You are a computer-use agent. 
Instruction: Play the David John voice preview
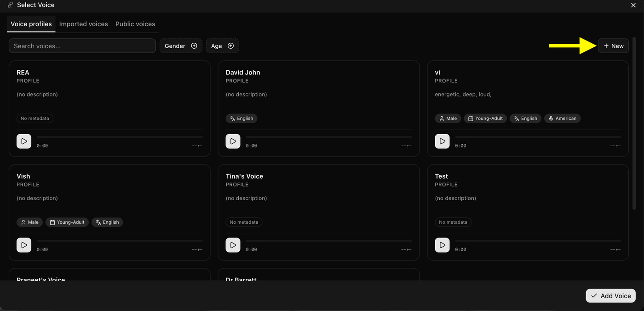pos(233,141)
